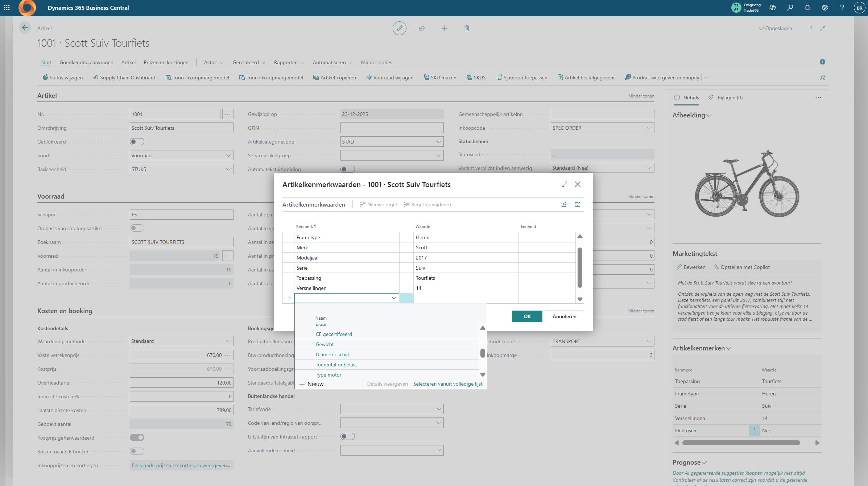
Task: Click the search magnifier in top bar
Action: tap(790, 8)
